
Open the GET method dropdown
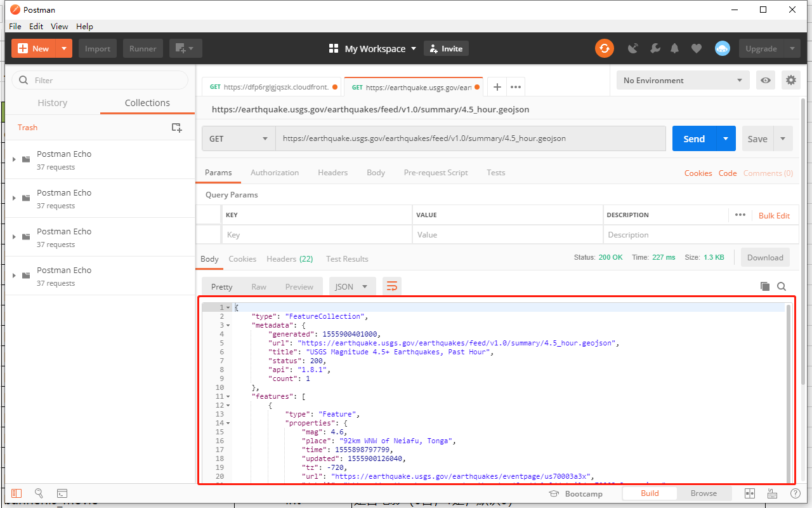pyautogui.click(x=238, y=138)
